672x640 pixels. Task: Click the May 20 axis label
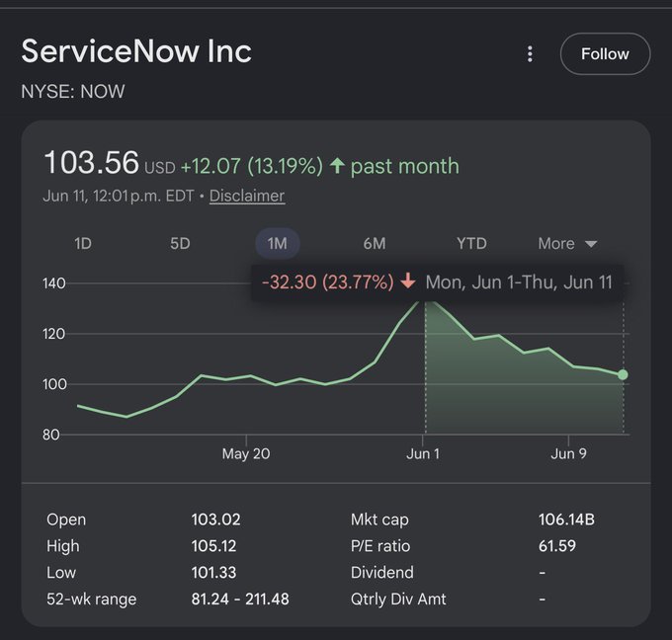pyautogui.click(x=246, y=453)
